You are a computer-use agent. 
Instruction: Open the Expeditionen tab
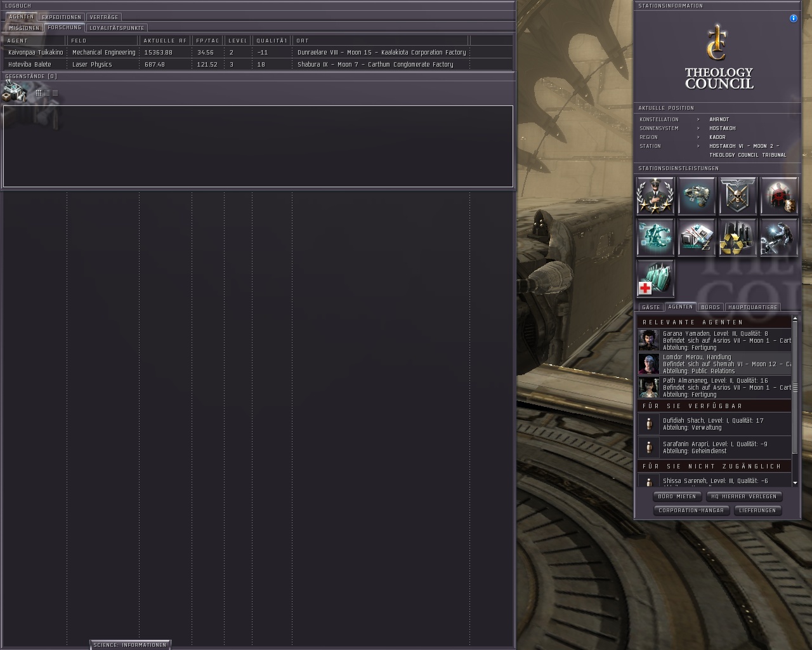point(62,17)
